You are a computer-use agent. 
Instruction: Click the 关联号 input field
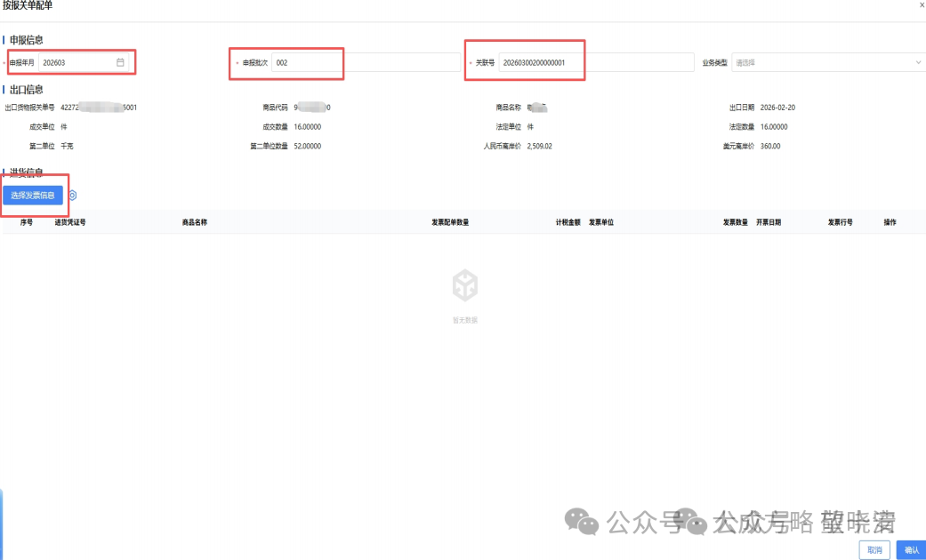596,62
